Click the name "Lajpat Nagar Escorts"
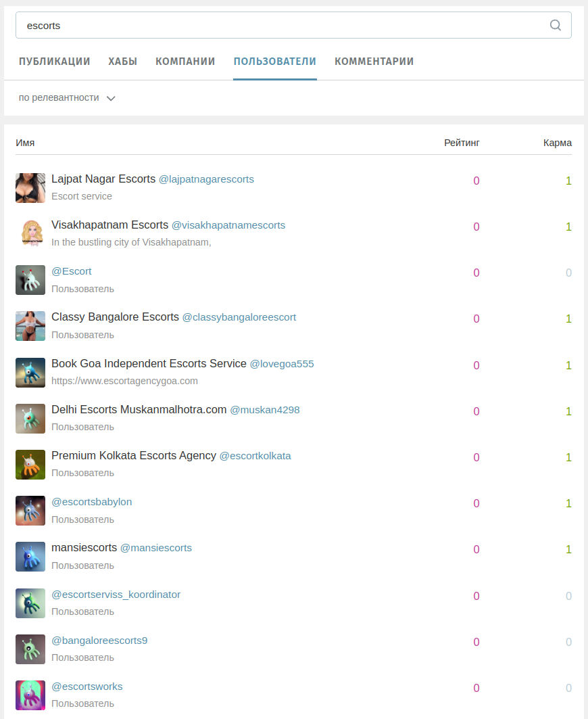Image resolution: width=588 pixels, height=719 pixels. (x=103, y=179)
